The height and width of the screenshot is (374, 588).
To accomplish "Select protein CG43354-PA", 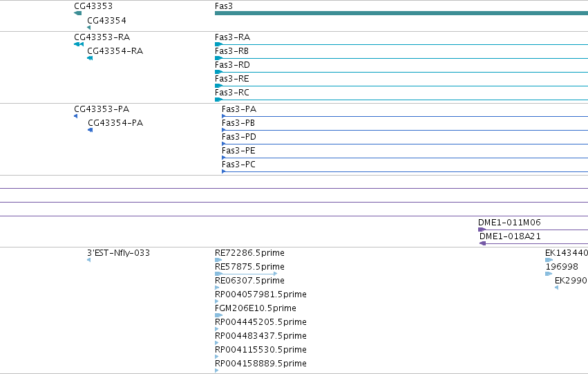I will [115, 123].
